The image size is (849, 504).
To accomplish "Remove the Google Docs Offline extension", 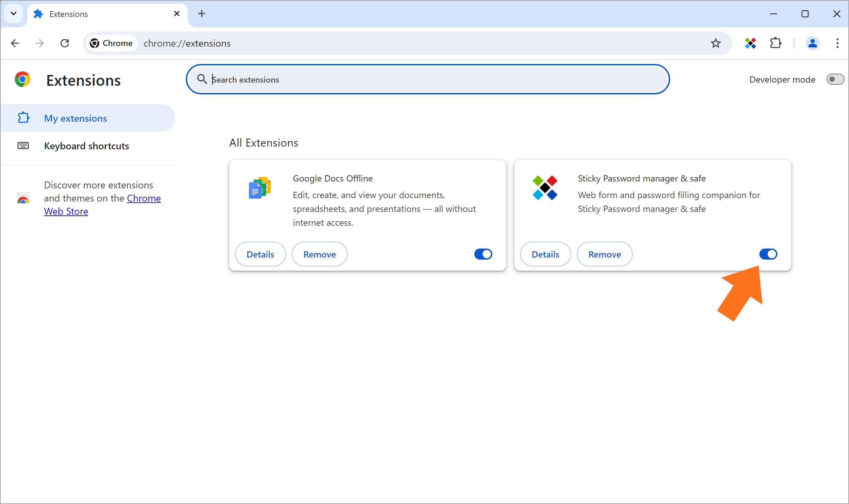I will coord(319,254).
